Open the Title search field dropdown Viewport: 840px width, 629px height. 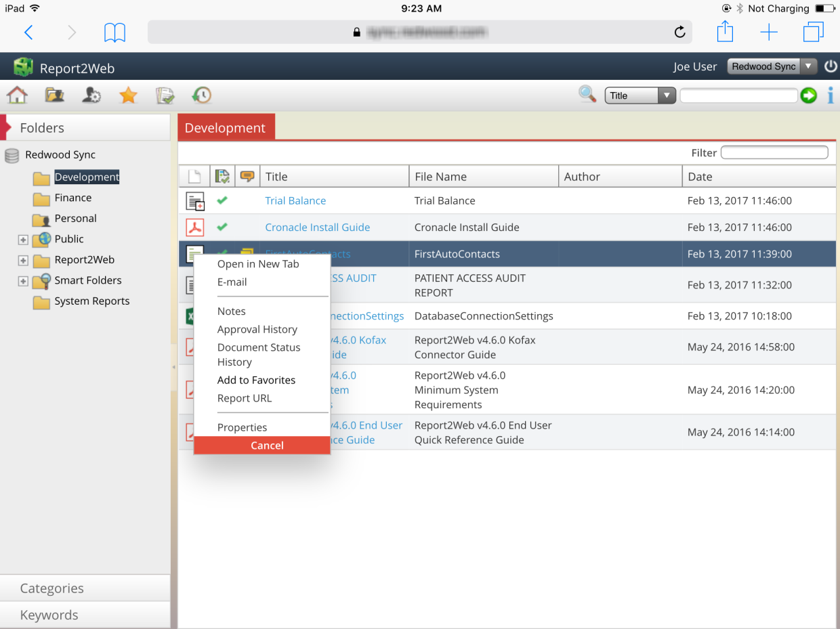(667, 95)
